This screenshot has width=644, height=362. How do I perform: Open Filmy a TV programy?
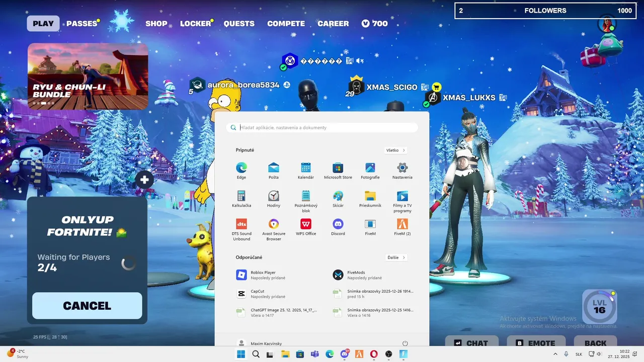pos(403,201)
